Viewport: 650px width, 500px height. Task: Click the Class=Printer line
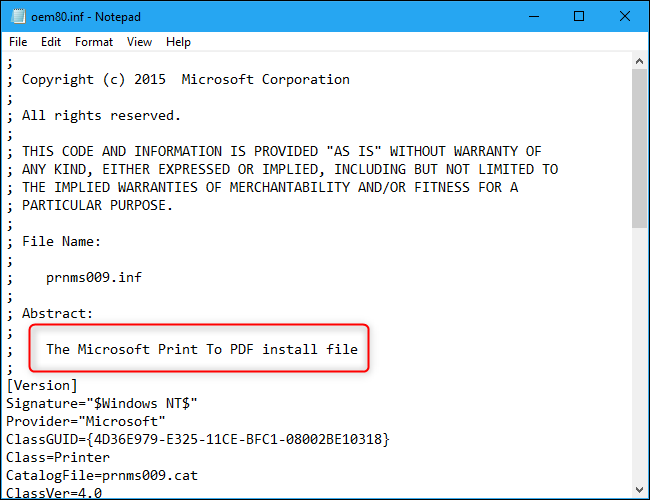pyautogui.click(x=62, y=457)
